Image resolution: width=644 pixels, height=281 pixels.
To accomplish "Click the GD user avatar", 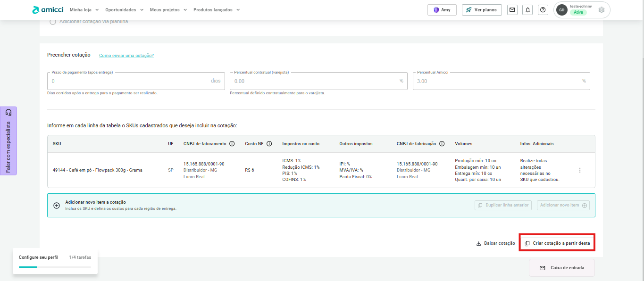I will [561, 10].
